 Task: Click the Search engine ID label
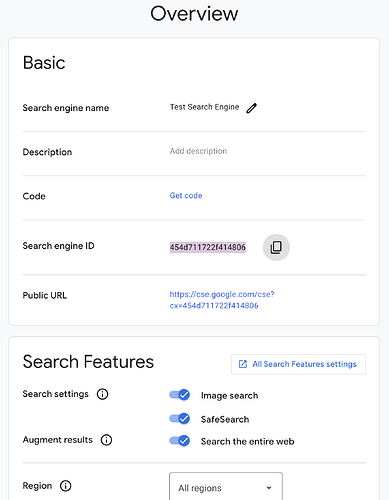[58, 246]
